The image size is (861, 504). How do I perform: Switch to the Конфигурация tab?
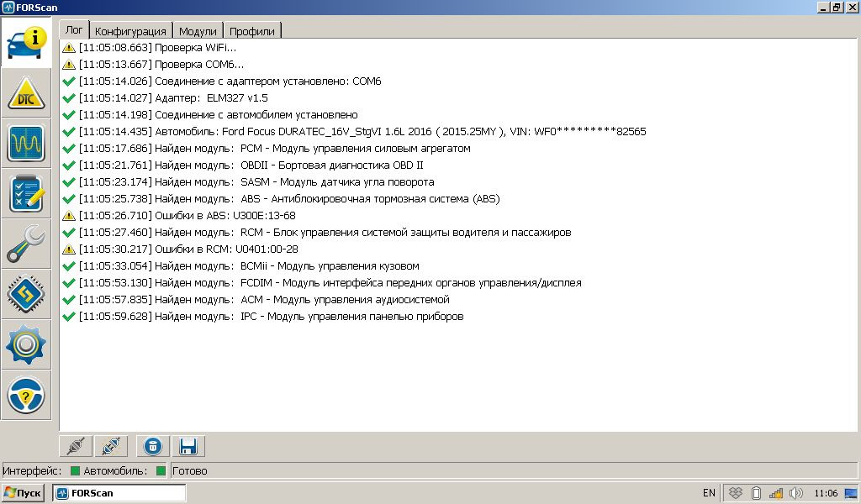point(130,31)
